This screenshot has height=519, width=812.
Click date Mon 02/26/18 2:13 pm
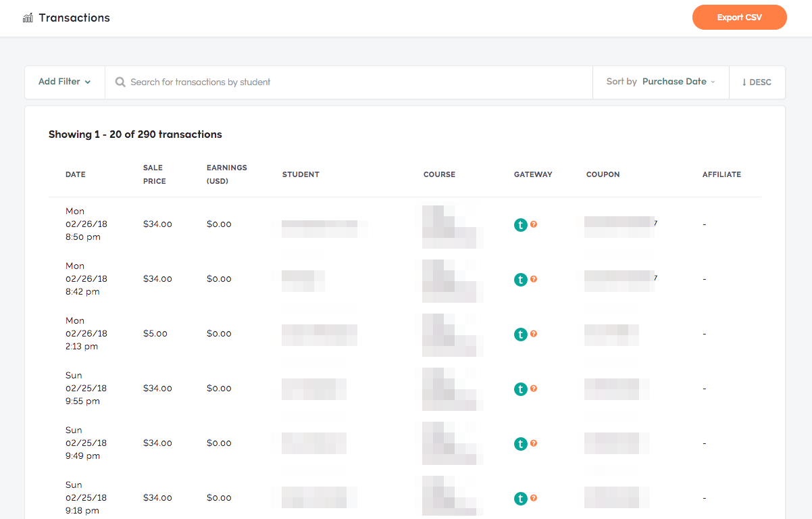pyautogui.click(x=86, y=334)
